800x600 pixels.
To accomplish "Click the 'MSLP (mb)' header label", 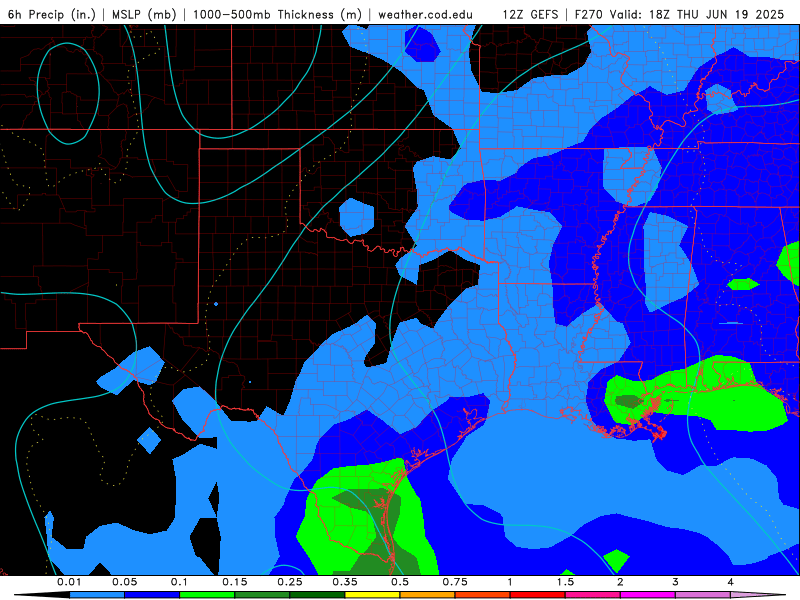I will (144, 14).
